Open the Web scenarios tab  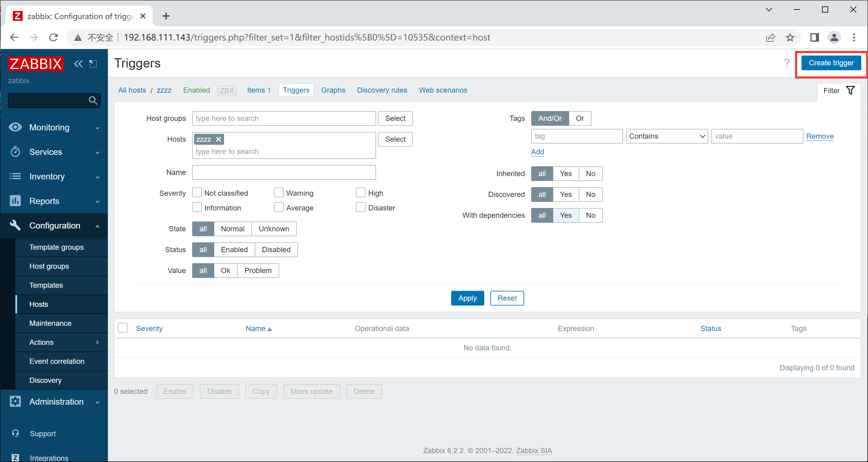pyautogui.click(x=443, y=90)
